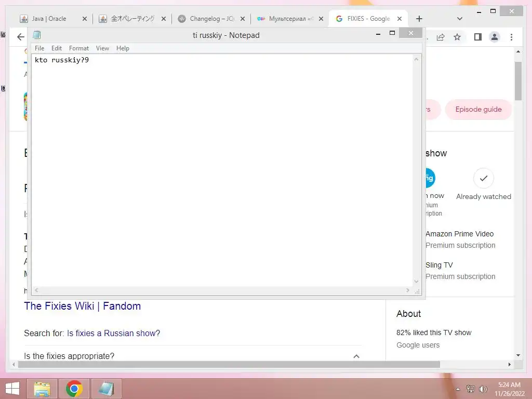
Task: Click Notepad vertical scroll down arrow
Action: tap(416, 281)
